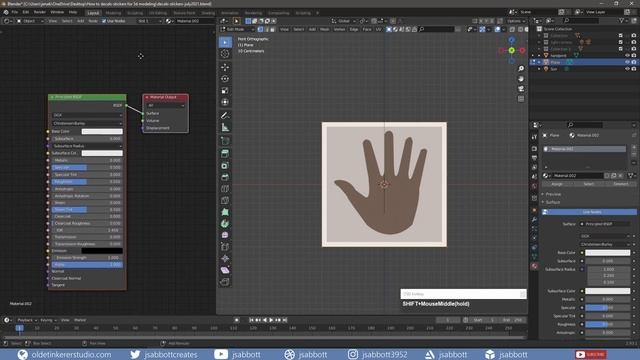Screen dimensions: 640x360
Task: Click the Options button in viewport header
Action: 516,21
